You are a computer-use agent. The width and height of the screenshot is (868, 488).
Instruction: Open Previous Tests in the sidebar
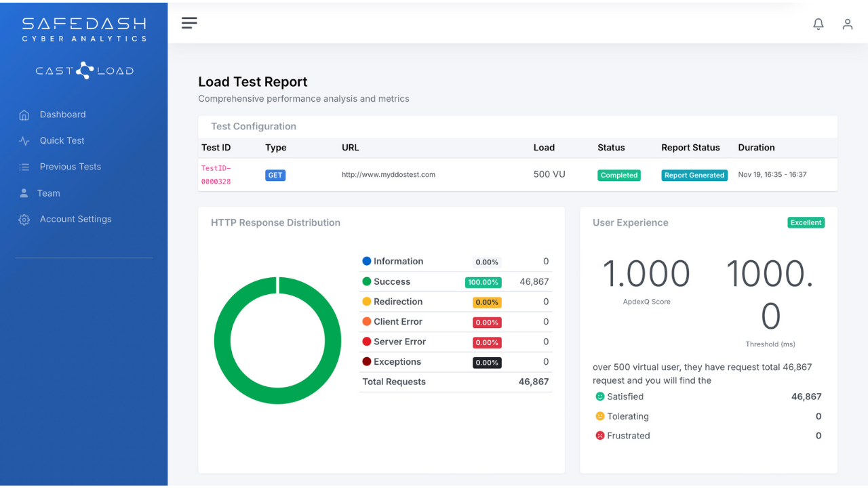point(70,167)
